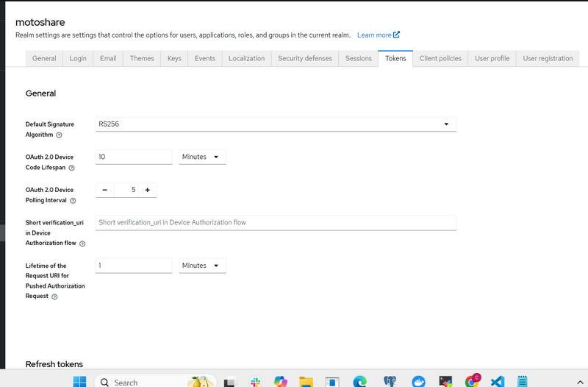Open help for Short verification_uri field
The height and width of the screenshot is (387, 588).
pyautogui.click(x=82, y=244)
